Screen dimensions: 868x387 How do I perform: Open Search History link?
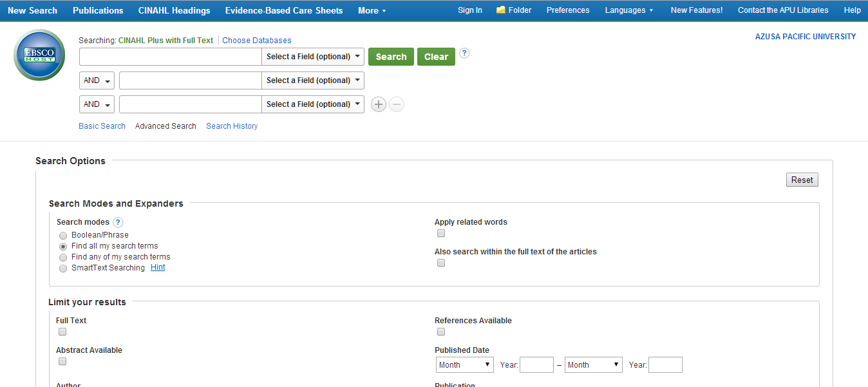232,126
